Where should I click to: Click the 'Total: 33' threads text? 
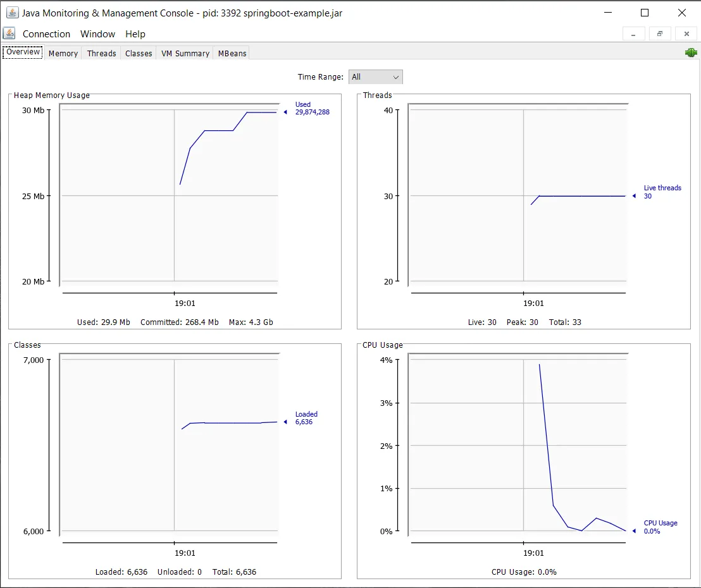pos(565,322)
